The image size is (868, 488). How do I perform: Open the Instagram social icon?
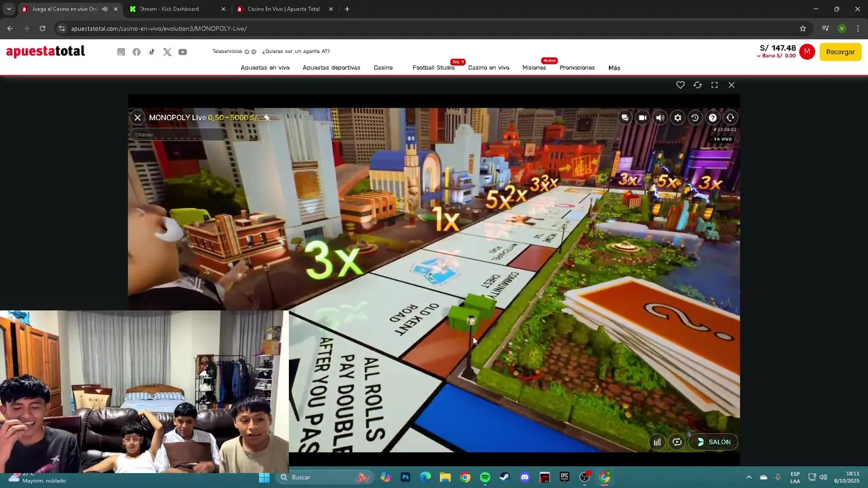pos(121,52)
